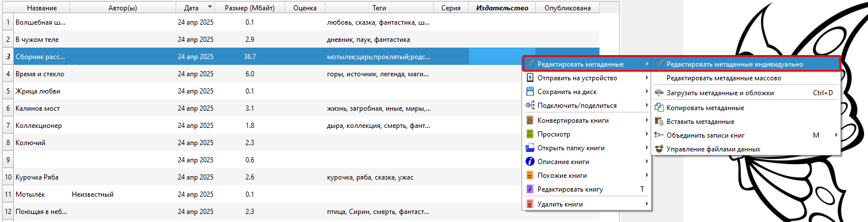868x222 pixels.
Task: Select the book В чужом теле
Action: tap(37, 40)
